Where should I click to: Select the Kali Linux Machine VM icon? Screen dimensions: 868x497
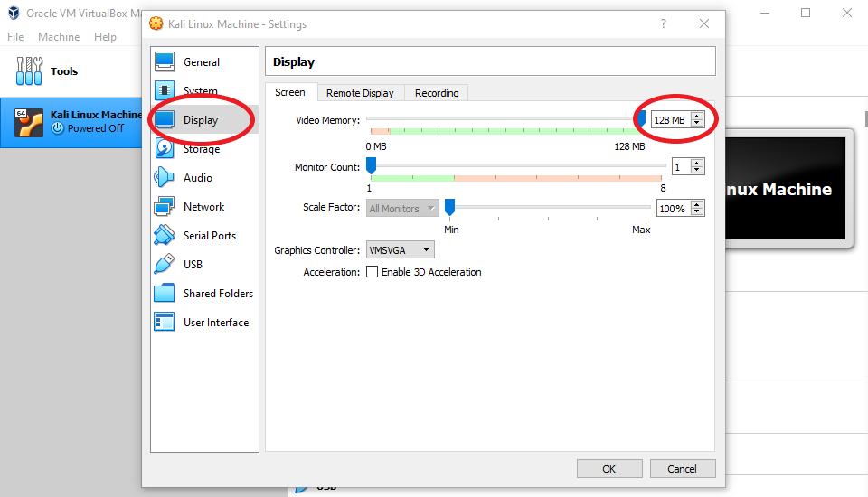[29, 122]
